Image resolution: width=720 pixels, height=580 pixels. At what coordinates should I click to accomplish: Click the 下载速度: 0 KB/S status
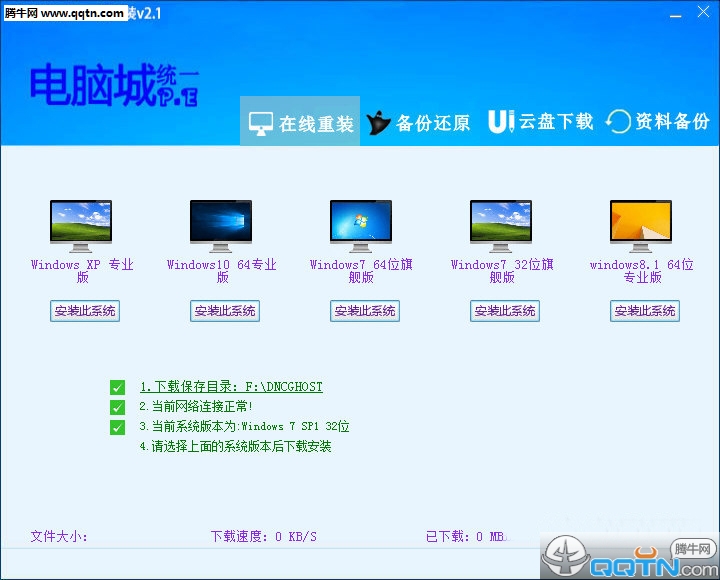264,536
